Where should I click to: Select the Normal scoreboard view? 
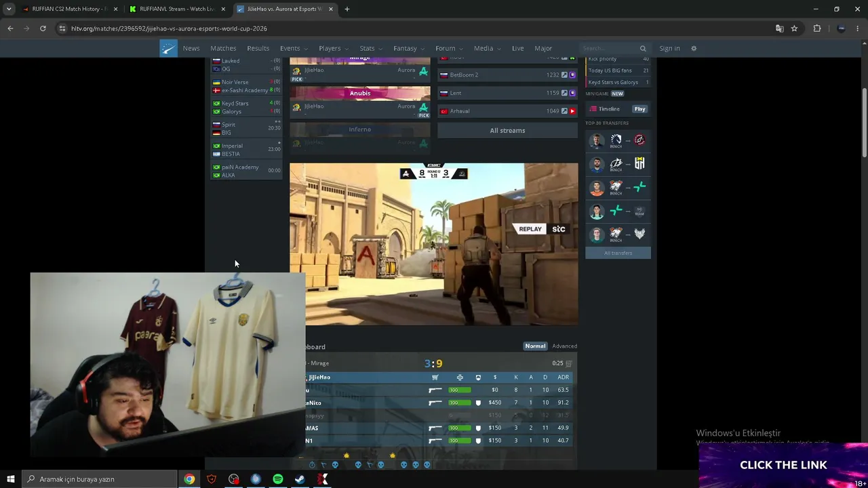[x=535, y=346]
